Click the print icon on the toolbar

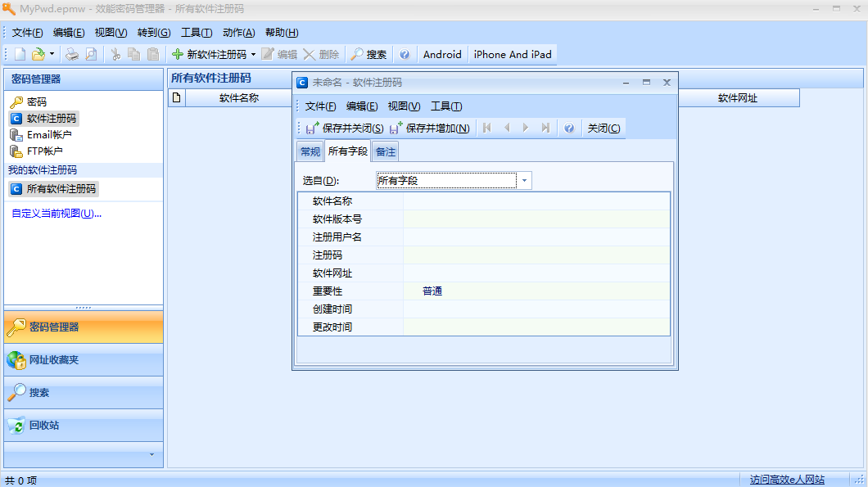tap(72, 54)
